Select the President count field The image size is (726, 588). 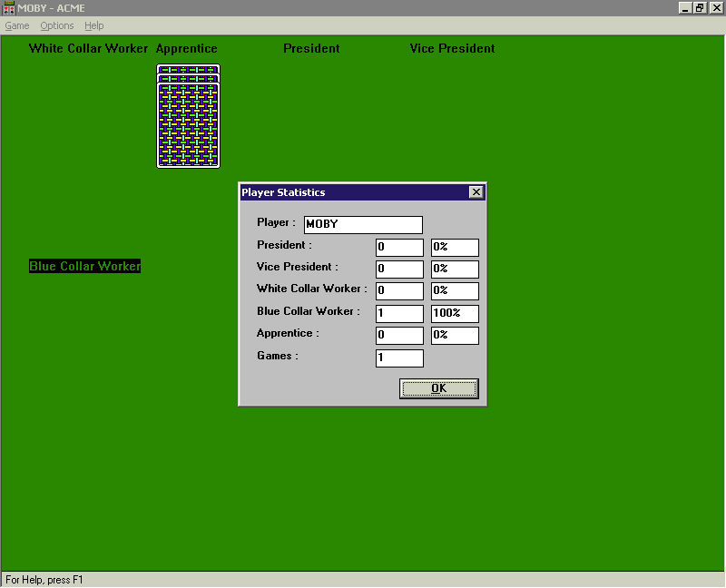[399, 248]
